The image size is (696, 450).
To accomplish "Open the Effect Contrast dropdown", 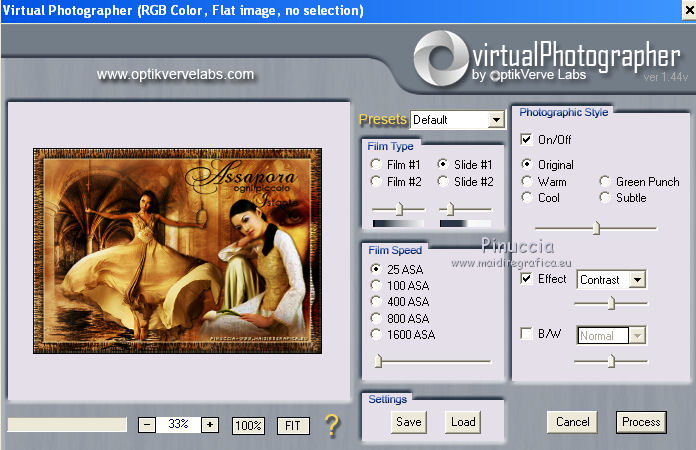I will (x=637, y=280).
